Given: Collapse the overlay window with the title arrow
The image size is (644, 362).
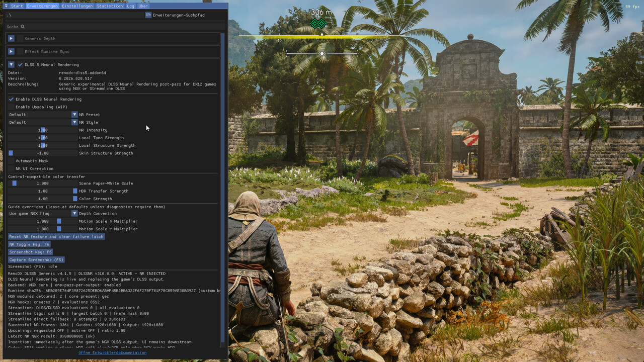Looking at the screenshot, I should 6,6.
